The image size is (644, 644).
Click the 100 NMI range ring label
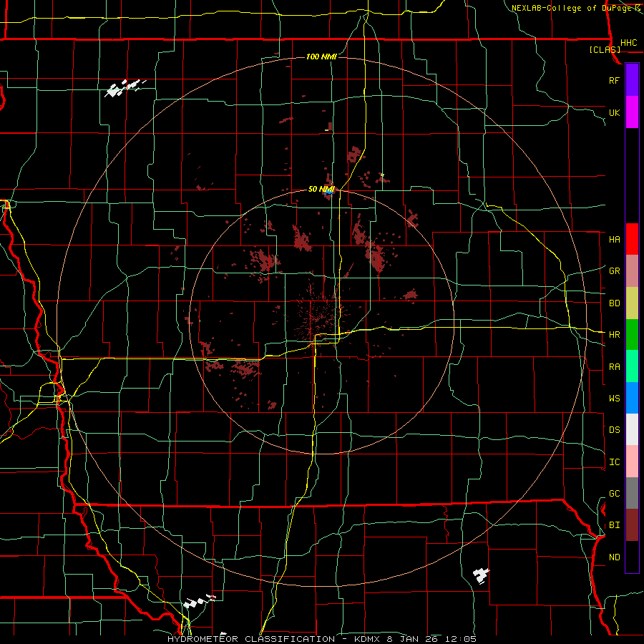tap(321, 57)
